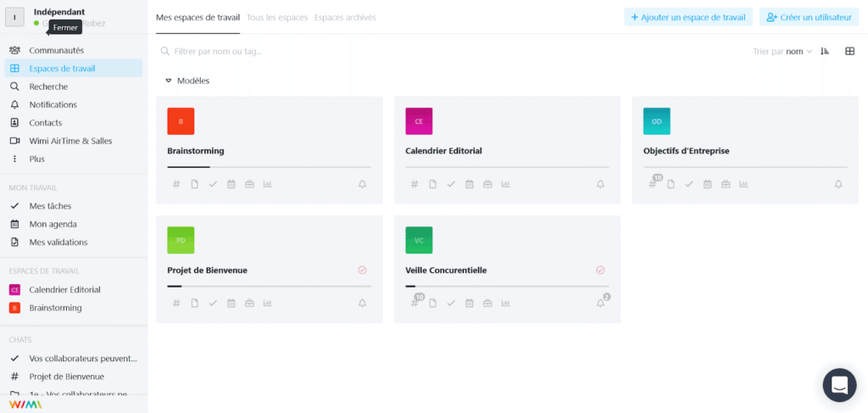
Task: Click Ajouter un espace de travail button
Action: click(x=687, y=17)
